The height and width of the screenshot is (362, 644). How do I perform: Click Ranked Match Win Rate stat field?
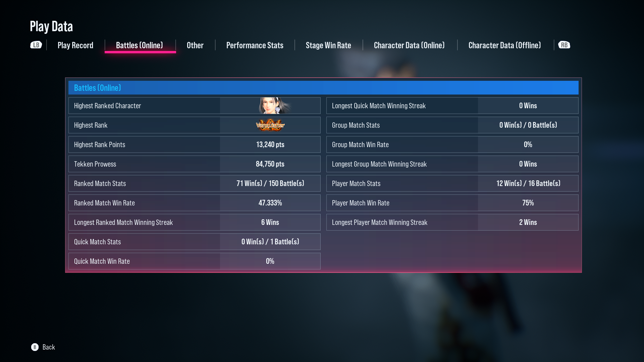tap(195, 203)
